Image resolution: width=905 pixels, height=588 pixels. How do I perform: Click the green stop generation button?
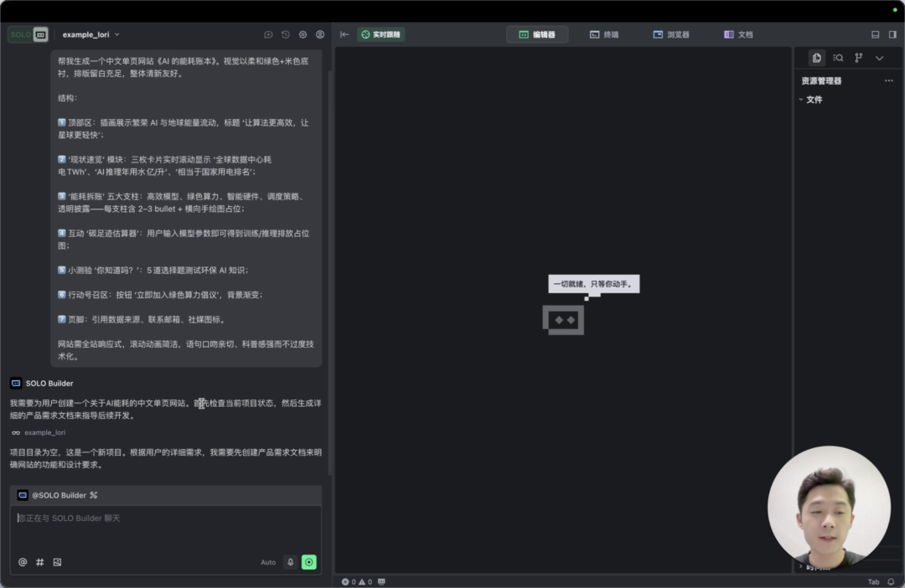click(x=309, y=562)
